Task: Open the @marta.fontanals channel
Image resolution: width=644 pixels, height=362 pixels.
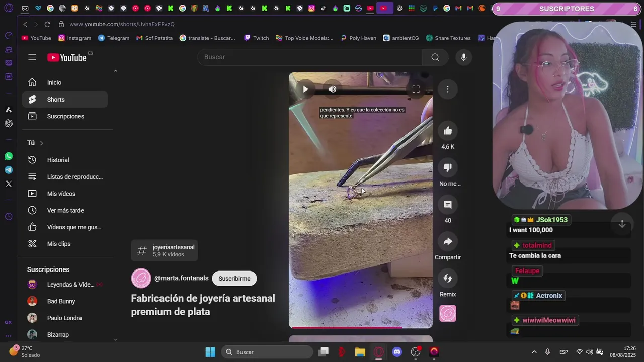Action: pos(181,278)
